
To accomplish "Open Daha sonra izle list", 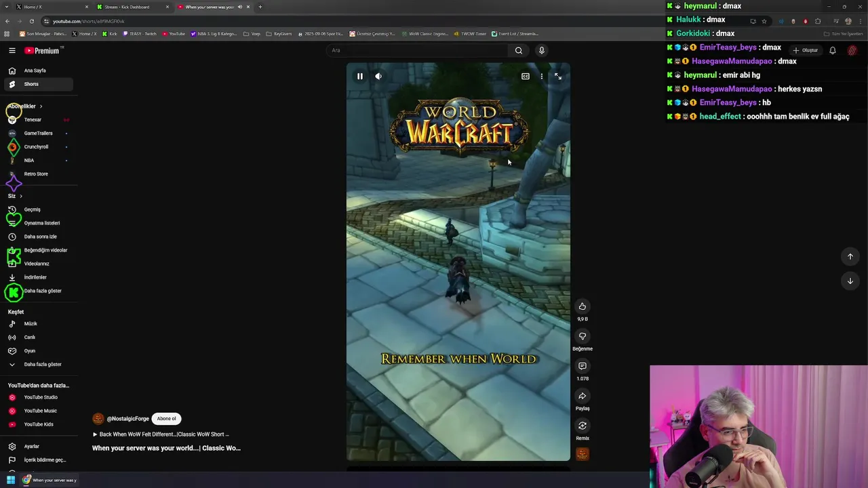I will pos(39,237).
